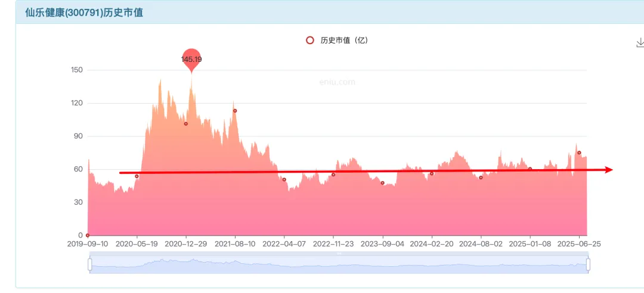644x293 pixels.
Task: Click the 2021-08-10 date axis label
Action: pyautogui.click(x=235, y=244)
